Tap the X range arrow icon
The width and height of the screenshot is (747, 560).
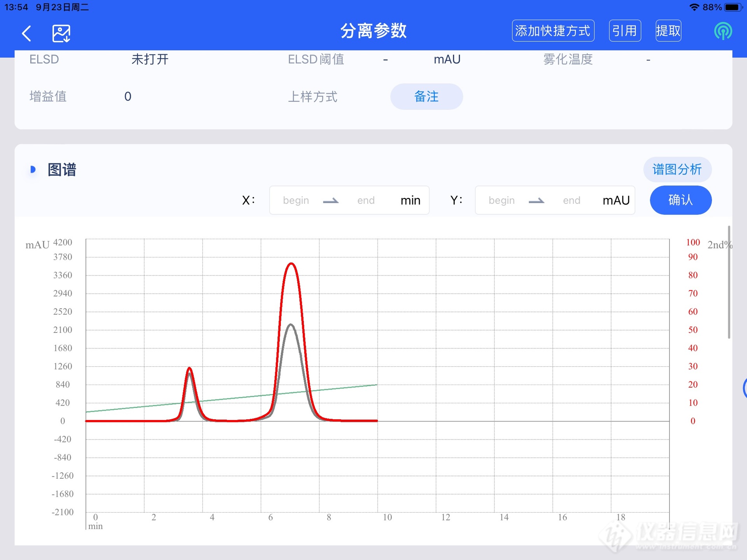click(331, 201)
